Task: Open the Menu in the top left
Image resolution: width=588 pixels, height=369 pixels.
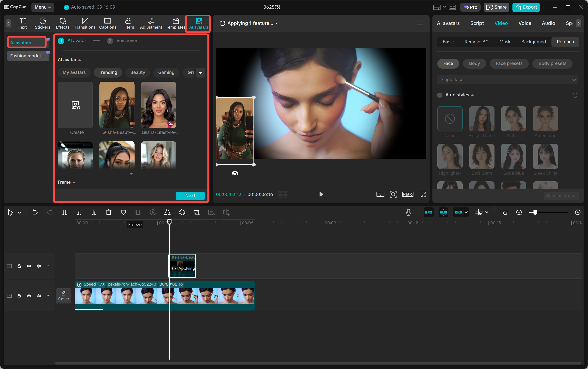Action: 42,7
